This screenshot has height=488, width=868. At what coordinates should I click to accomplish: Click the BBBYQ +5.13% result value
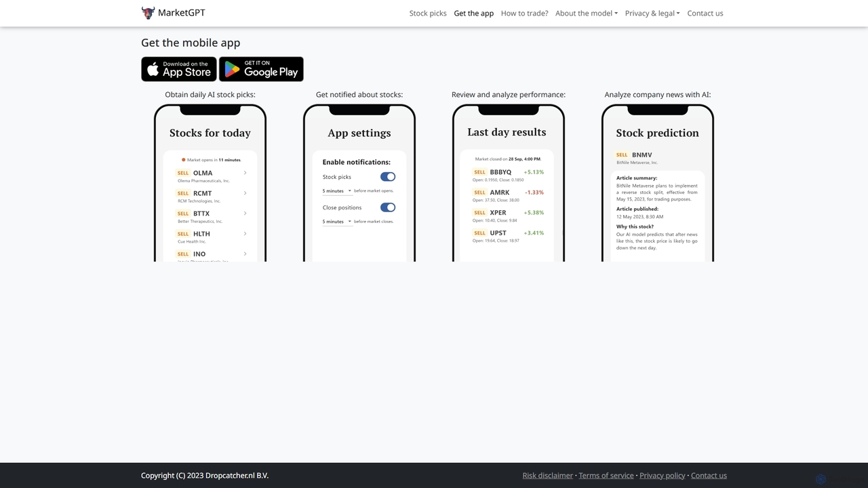pos(534,172)
